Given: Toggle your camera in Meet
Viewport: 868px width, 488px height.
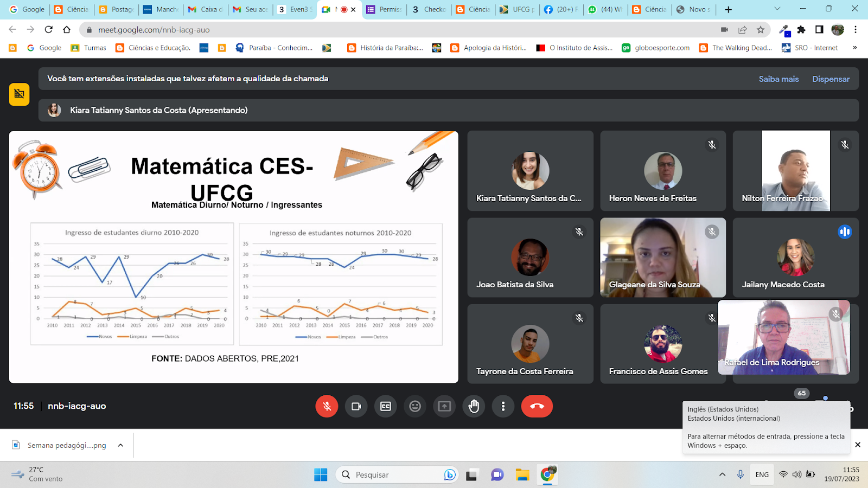Looking at the screenshot, I should point(356,406).
